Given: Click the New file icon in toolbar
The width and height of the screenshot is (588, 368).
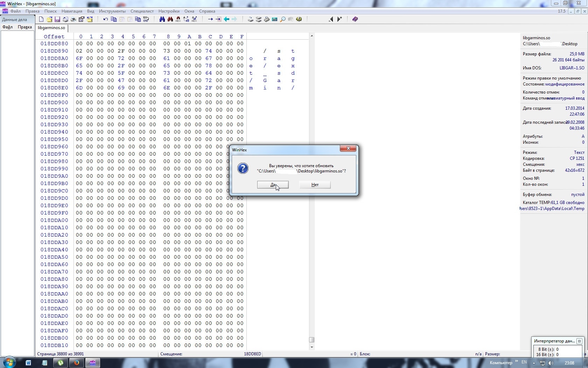Looking at the screenshot, I should pyautogui.click(x=41, y=19).
